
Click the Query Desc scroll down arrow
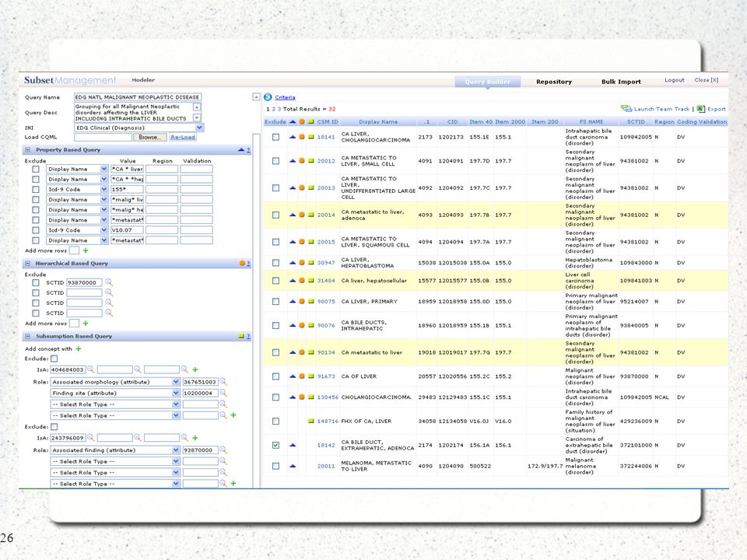coord(197,117)
